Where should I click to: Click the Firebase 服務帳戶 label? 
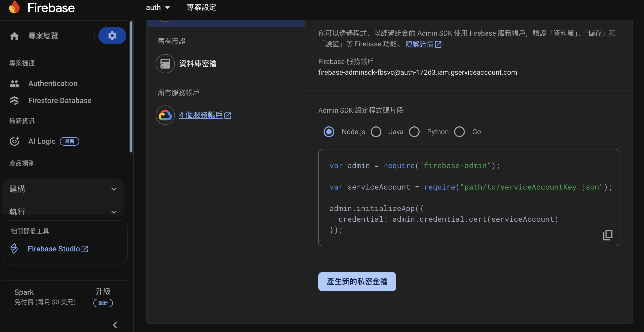click(x=346, y=62)
